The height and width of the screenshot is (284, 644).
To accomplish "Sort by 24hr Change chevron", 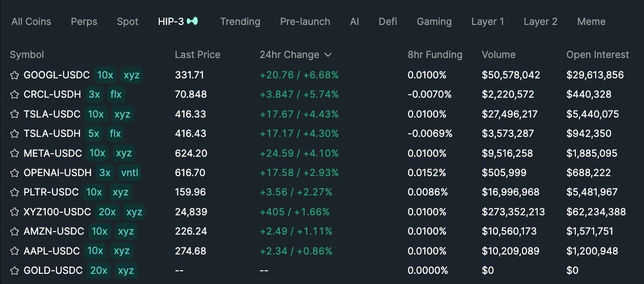I will (328, 55).
